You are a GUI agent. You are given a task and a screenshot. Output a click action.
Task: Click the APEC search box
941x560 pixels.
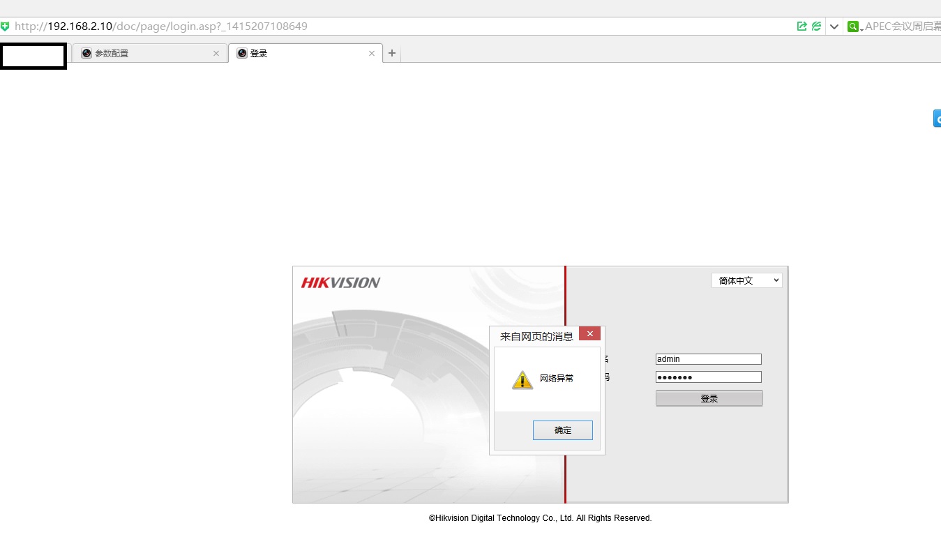click(903, 27)
